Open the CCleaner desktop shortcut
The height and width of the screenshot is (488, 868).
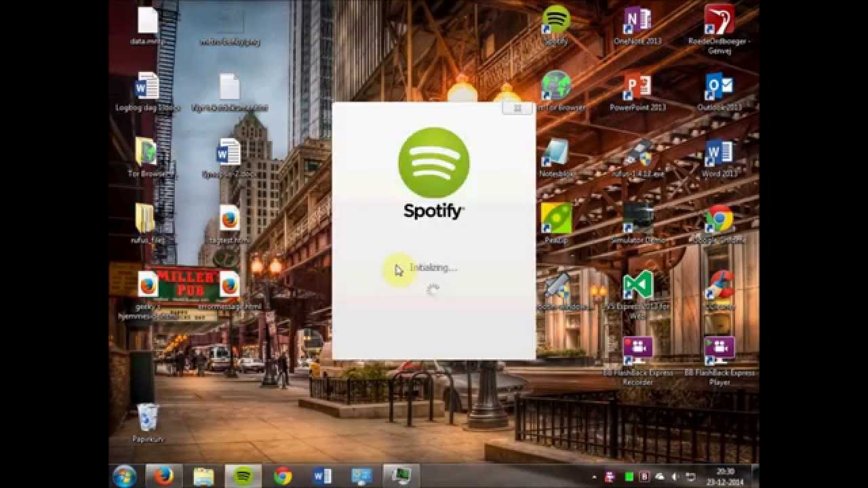(719, 290)
